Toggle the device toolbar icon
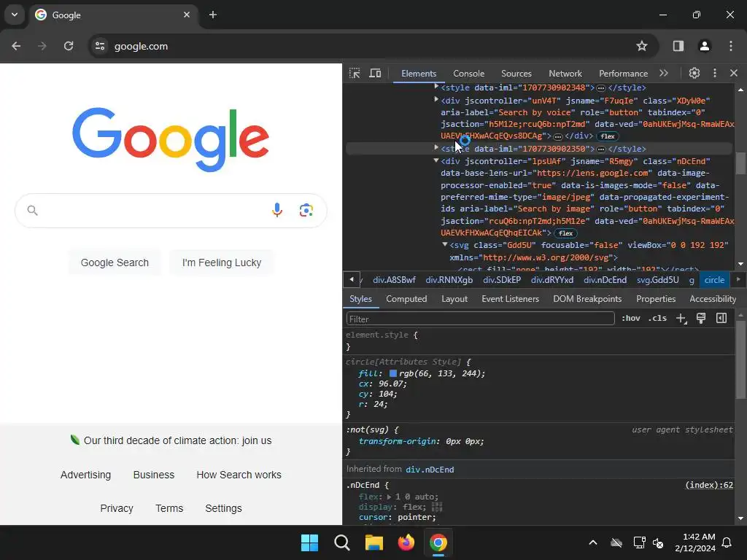 376,74
